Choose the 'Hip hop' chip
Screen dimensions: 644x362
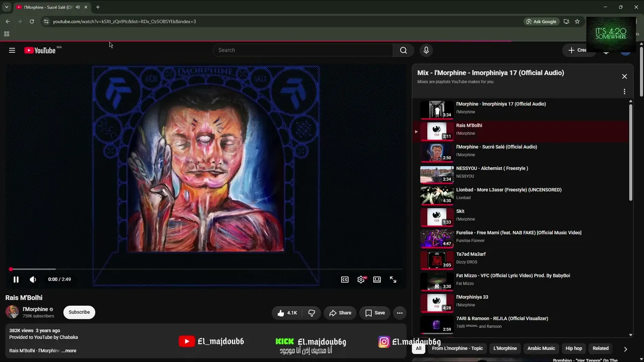pos(574,348)
